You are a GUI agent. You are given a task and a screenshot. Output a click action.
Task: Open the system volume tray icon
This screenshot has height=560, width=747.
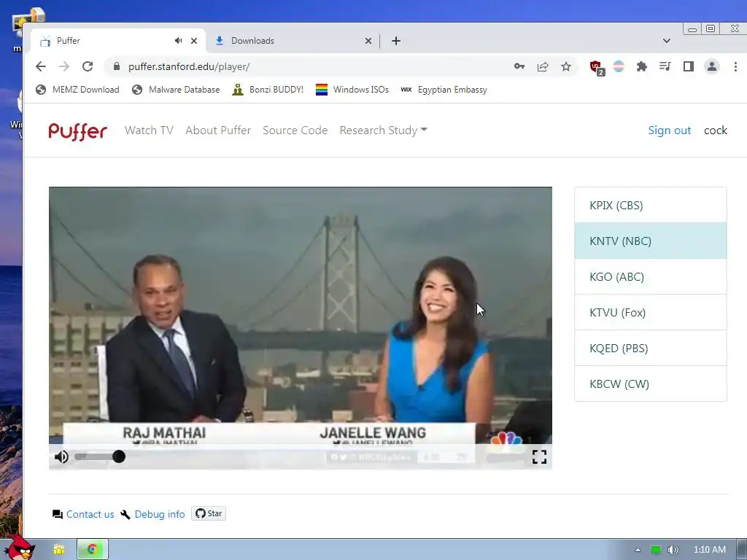[x=673, y=550]
